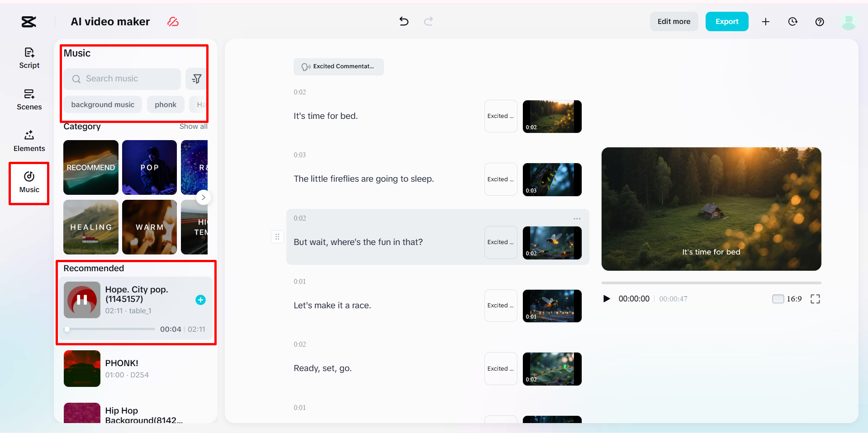Play the PHONK! track thumbnail
Image resolution: width=868 pixels, height=433 pixels.
pos(82,368)
